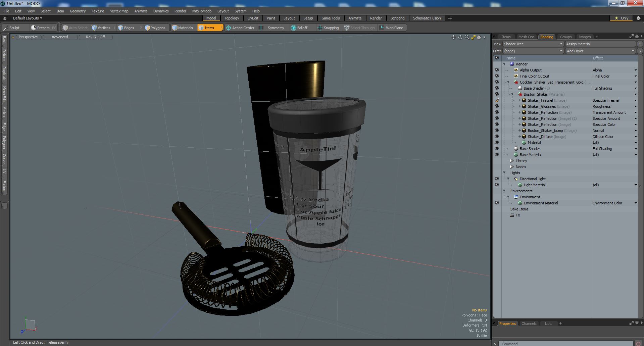Open the Filter (none) dropdown

coord(533,51)
